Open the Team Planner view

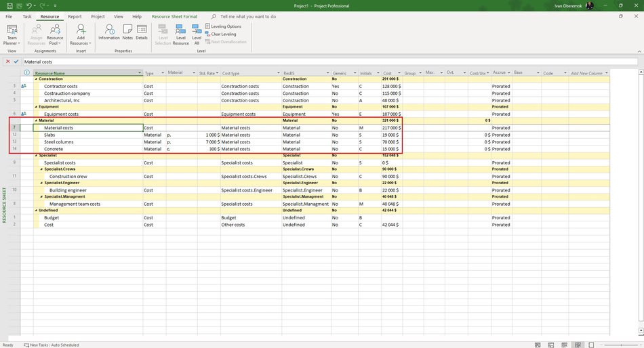point(12,35)
